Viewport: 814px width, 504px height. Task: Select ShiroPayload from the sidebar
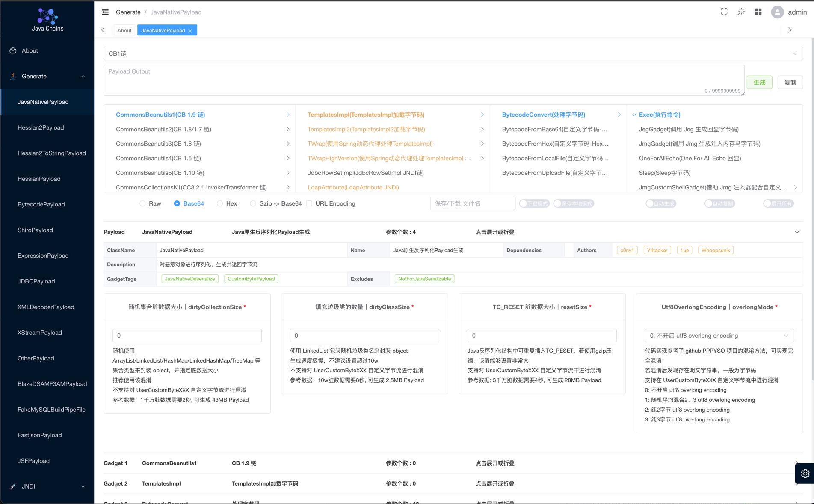coord(35,230)
